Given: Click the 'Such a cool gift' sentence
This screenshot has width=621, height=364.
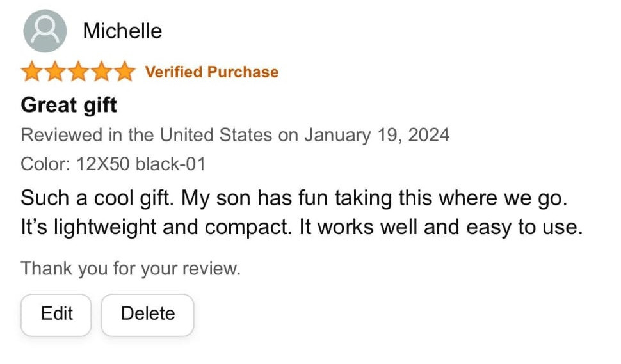Looking at the screenshot, I should pyautogui.click(x=97, y=198).
